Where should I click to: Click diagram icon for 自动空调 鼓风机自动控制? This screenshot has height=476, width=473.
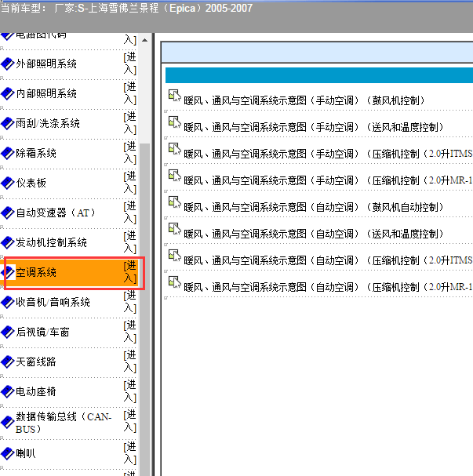pyautogui.click(x=175, y=202)
